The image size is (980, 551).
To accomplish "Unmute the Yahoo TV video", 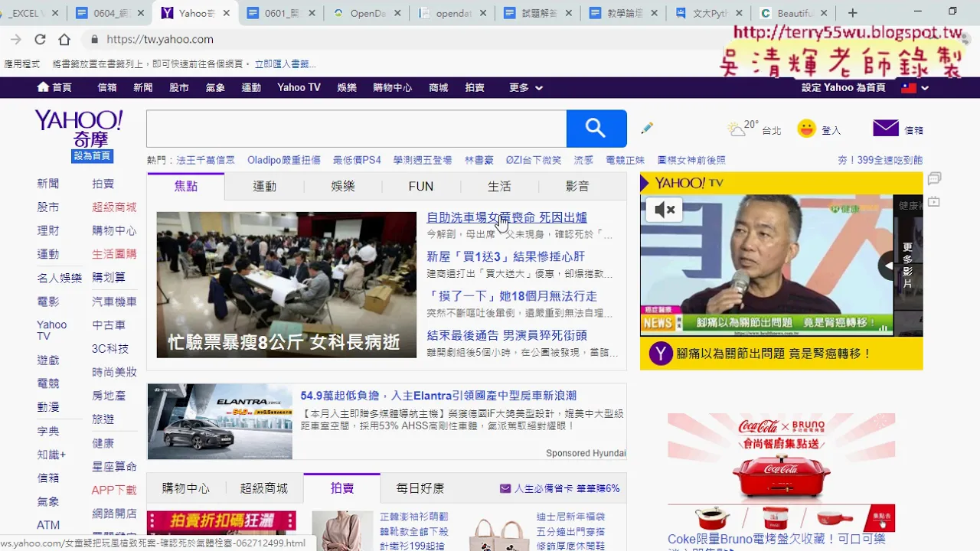I will [x=665, y=210].
